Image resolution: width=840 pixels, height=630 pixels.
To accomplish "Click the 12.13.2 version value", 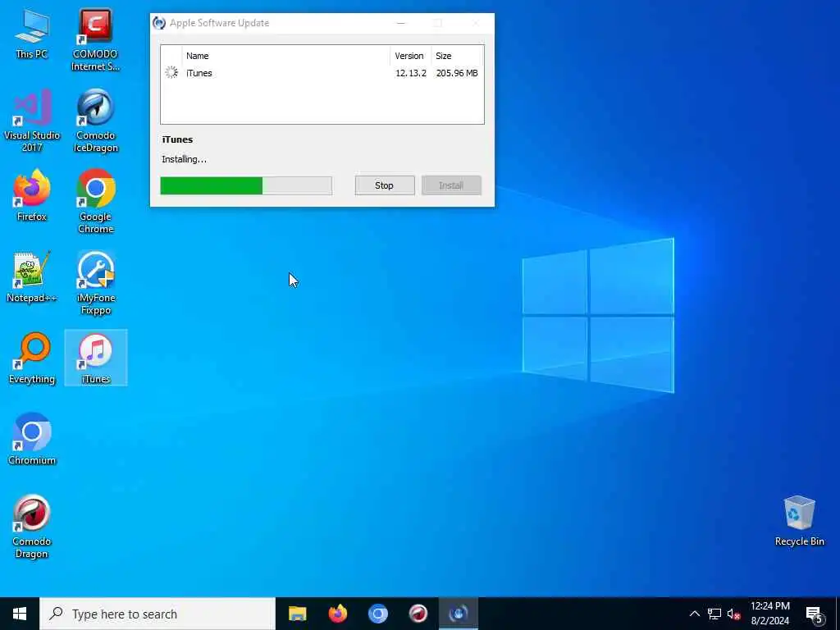I will (x=411, y=73).
